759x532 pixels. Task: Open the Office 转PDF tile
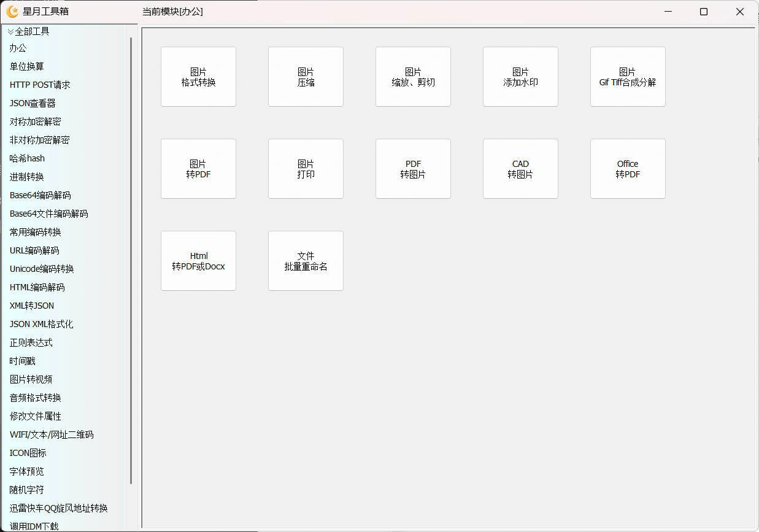click(x=628, y=169)
